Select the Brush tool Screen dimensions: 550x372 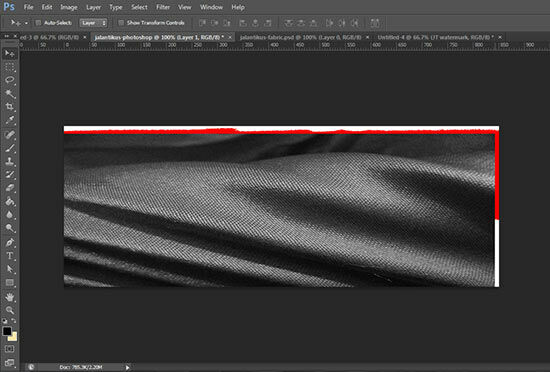pyautogui.click(x=9, y=148)
